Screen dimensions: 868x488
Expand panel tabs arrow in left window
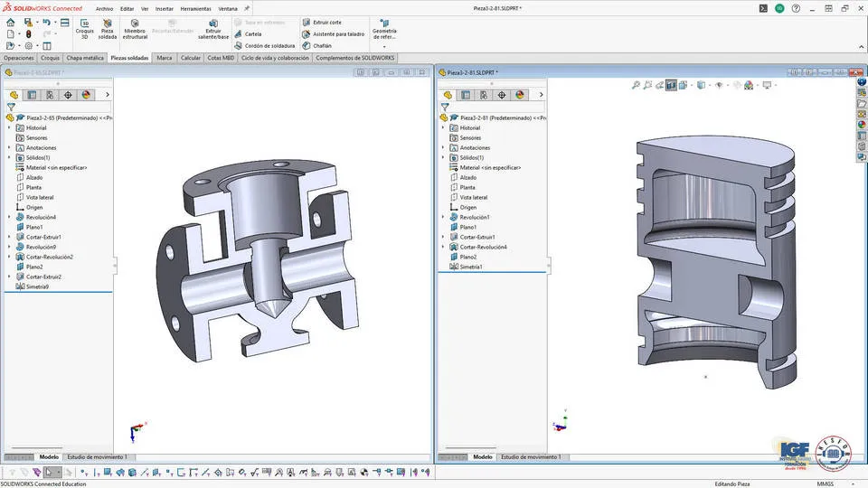click(108, 95)
